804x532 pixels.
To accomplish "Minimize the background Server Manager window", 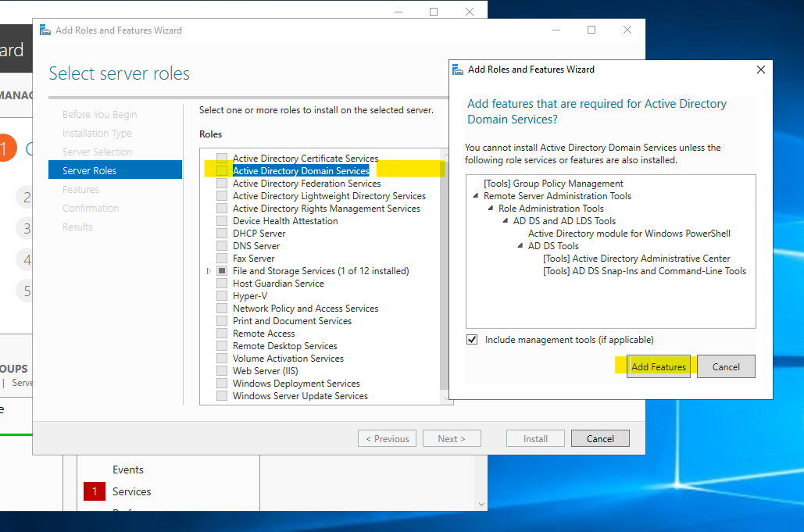I will pos(399,11).
